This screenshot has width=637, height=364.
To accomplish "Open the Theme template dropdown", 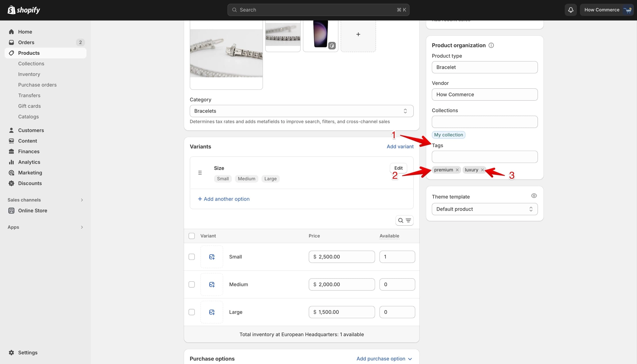I will tap(485, 209).
